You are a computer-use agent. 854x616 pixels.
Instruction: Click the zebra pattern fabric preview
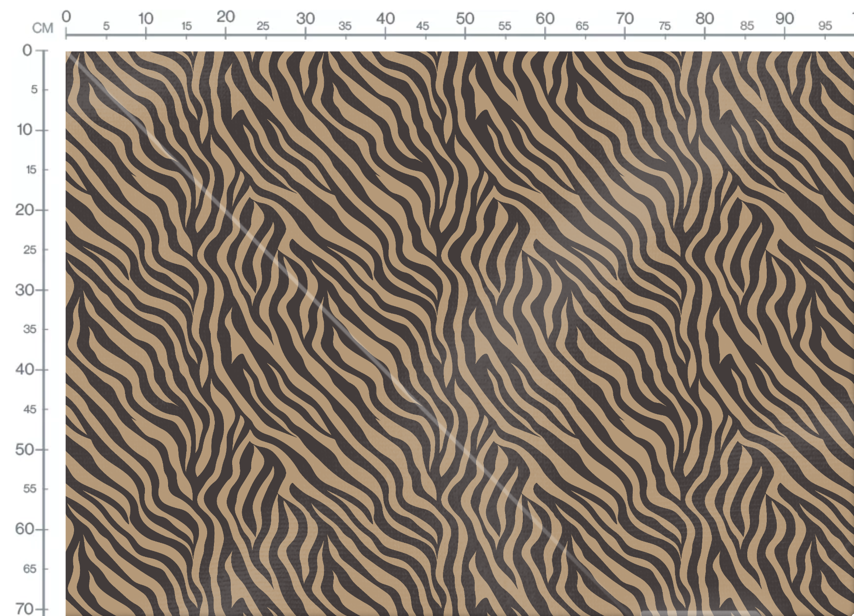(x=460, y=333)
